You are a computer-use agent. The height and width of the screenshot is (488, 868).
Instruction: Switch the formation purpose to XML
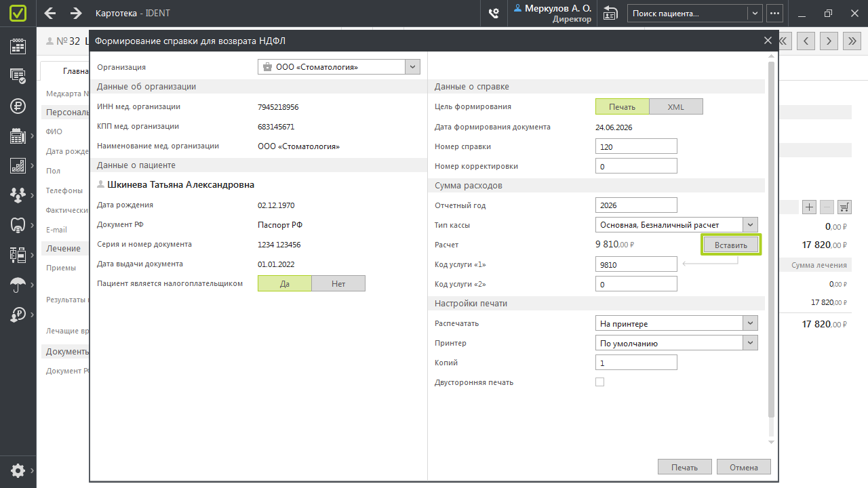(x=676, y=107)
